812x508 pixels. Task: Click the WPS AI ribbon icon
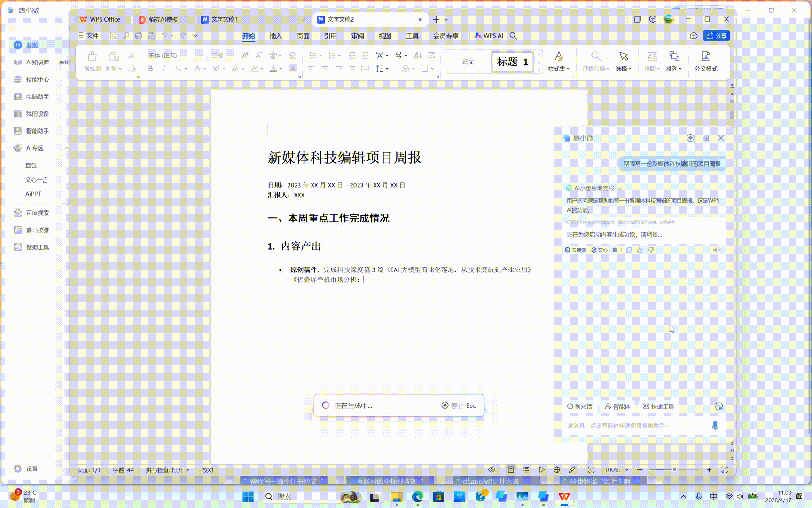tap(489, 36)
